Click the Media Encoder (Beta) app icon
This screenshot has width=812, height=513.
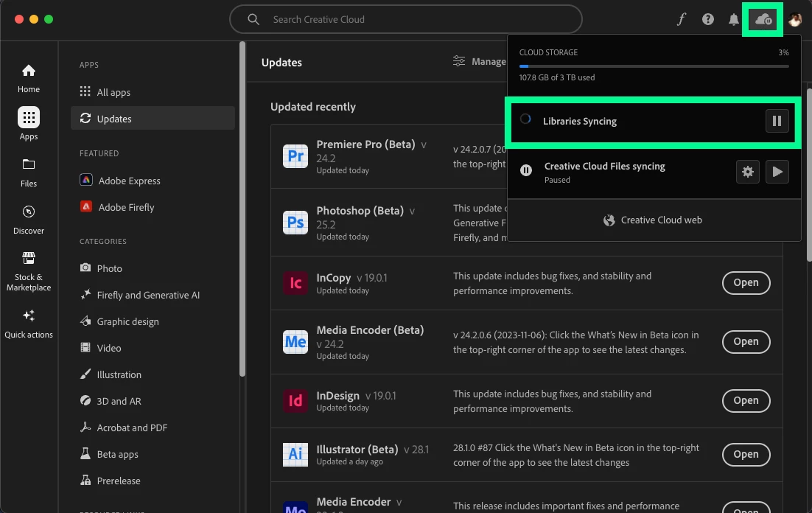[295, 341]
